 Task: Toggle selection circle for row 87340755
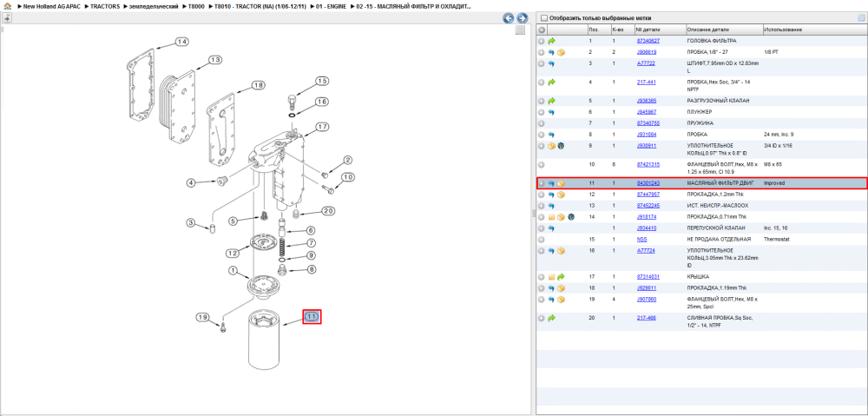coord(542,123)
